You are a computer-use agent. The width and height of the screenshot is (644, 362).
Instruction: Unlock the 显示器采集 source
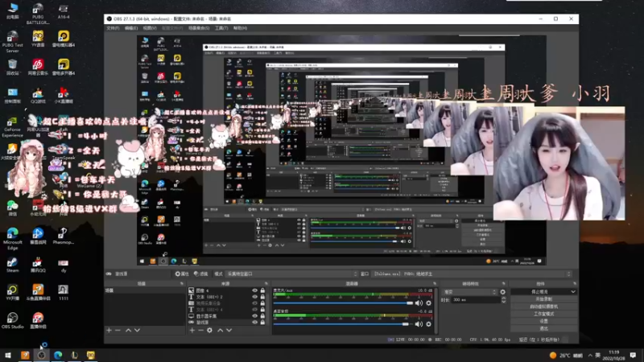262,316
